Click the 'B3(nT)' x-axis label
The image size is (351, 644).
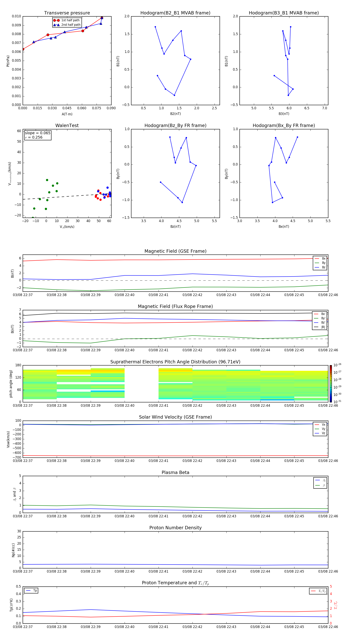click(x=284, y=114)
